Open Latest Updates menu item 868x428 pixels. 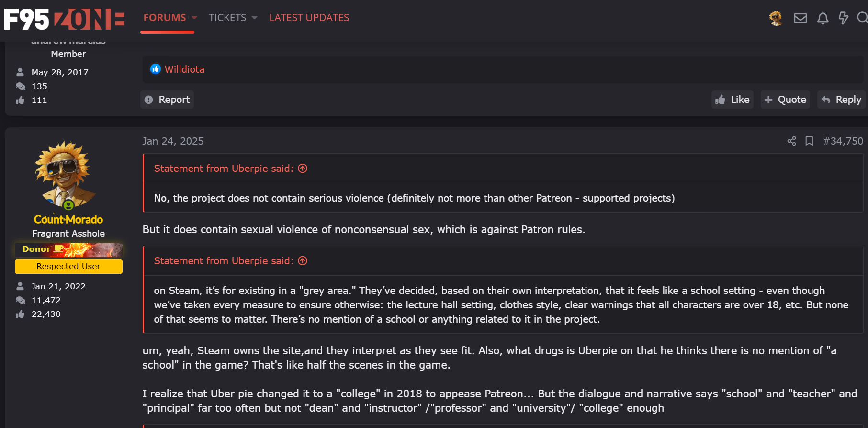click(309, 18)
